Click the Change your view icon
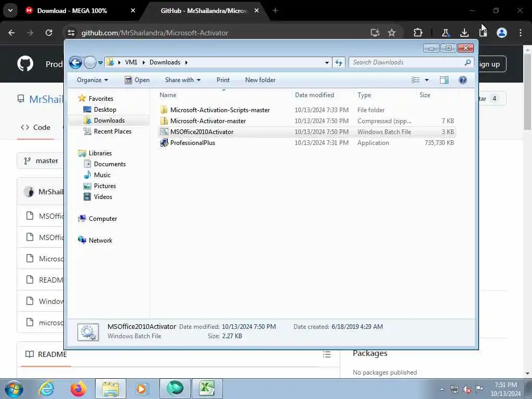This screenshot has height=399, width=532. [x=415, y=80]
